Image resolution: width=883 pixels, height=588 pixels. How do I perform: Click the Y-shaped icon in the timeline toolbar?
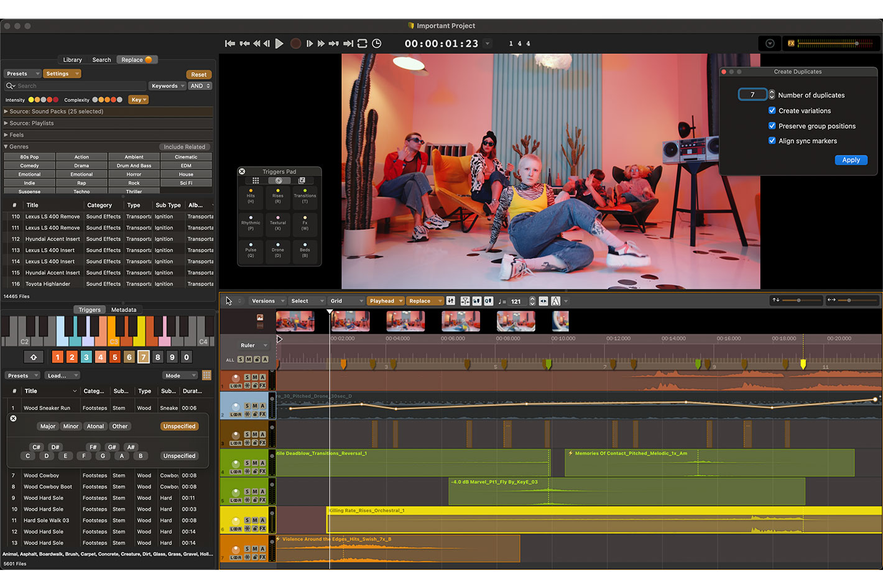click(465, 301)
